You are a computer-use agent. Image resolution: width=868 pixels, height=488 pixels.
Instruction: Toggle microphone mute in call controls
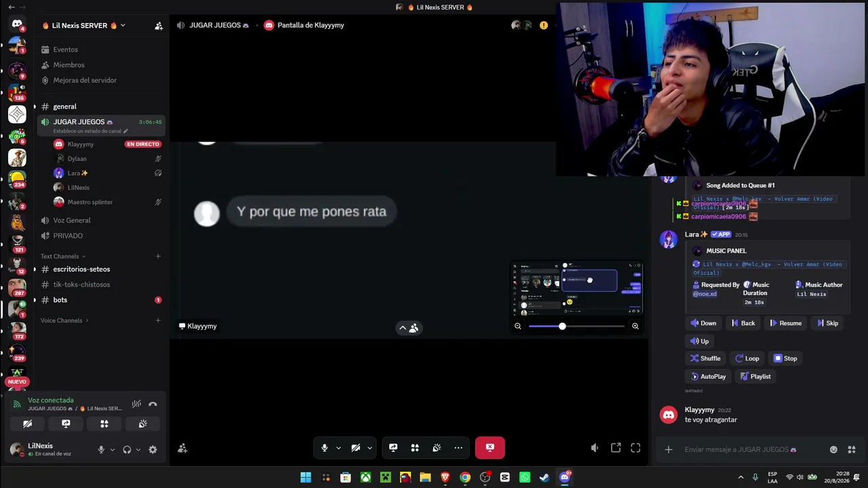click(324, 447)
